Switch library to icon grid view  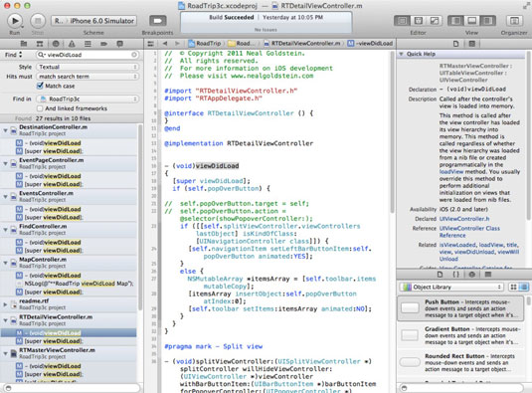pyautogui.click(x=514, y=288)
